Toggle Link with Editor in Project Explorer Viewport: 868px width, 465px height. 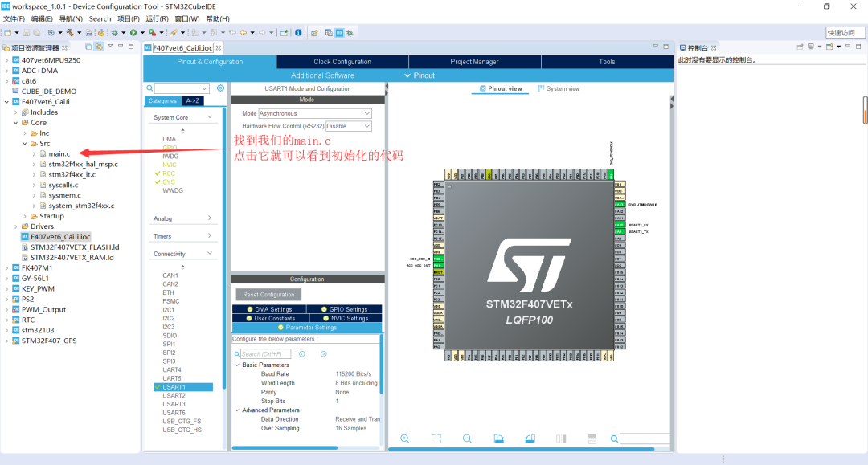tap(99, 47)
